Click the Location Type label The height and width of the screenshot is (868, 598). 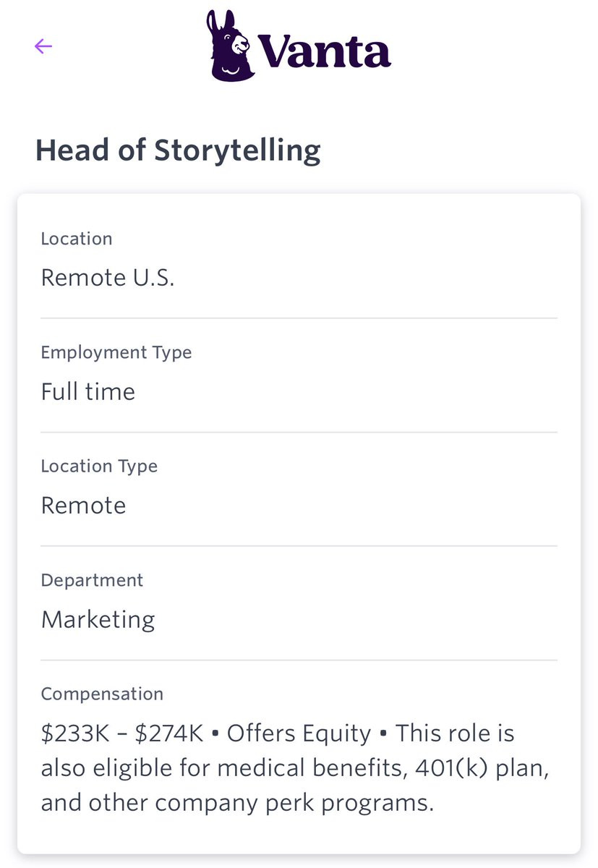click(99, 466)
